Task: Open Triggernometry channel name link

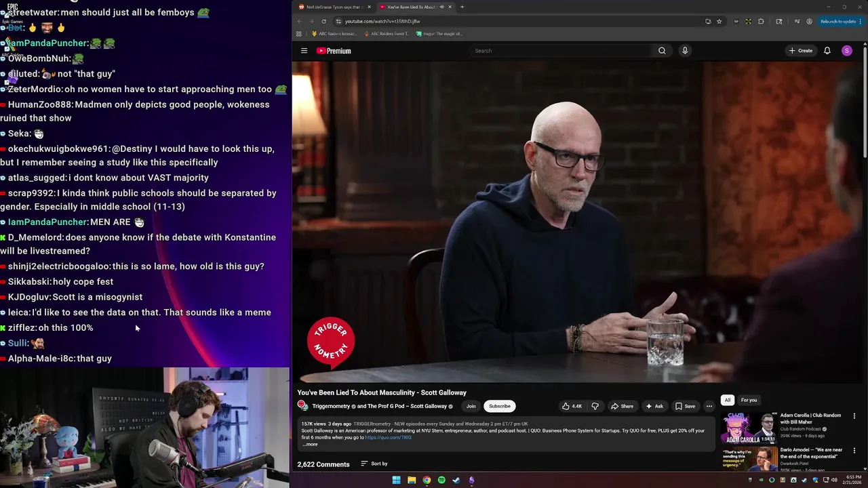Action: tap(331, 406)
